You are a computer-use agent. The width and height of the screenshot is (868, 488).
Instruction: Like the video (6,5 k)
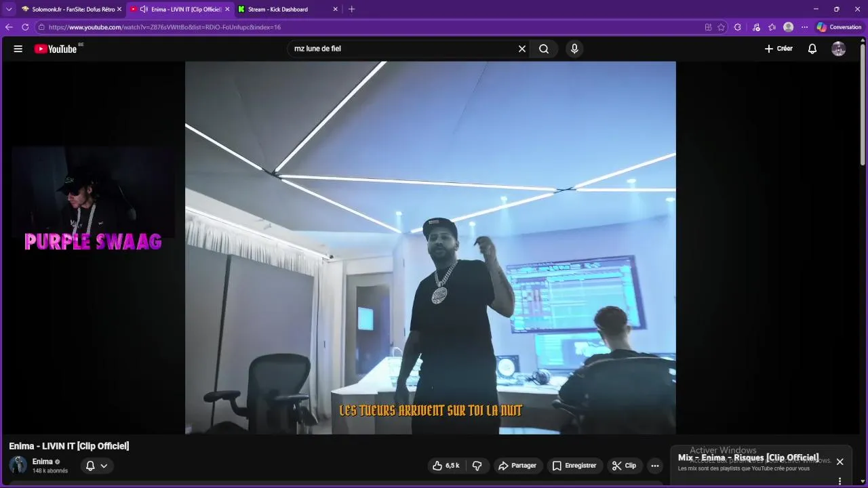pos(446,466)
